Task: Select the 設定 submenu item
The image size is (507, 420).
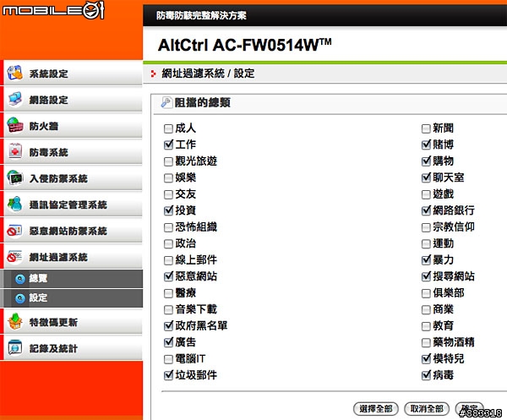Action: tap(73, 298)
